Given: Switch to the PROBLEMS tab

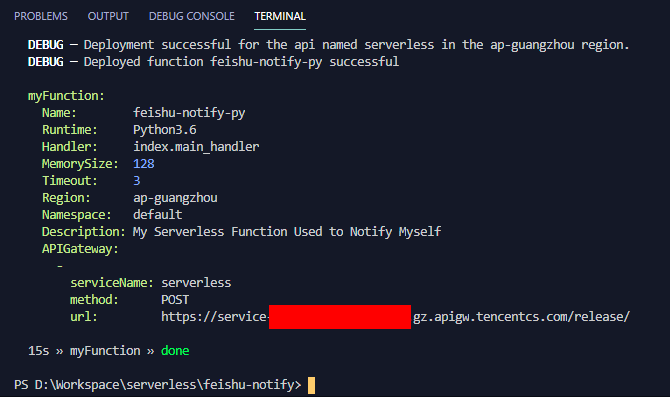Looking at the screenshot, I should tap(41, 16).
